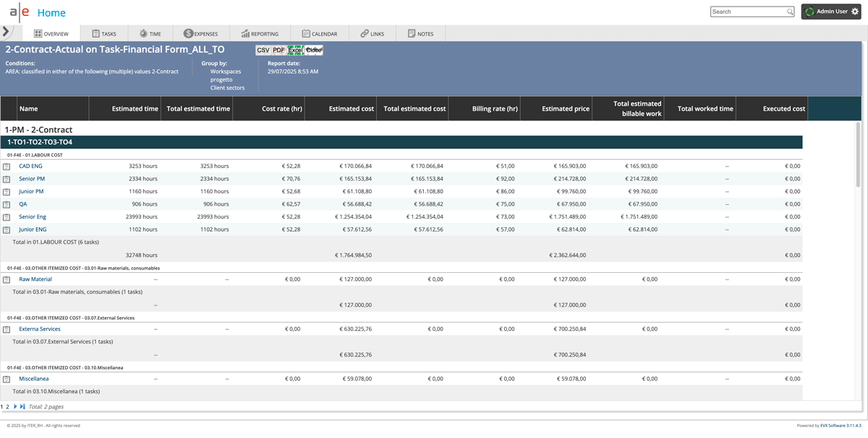Open the Notes tab
Viewport: 868px width, 438px height.
click(420, 34)
